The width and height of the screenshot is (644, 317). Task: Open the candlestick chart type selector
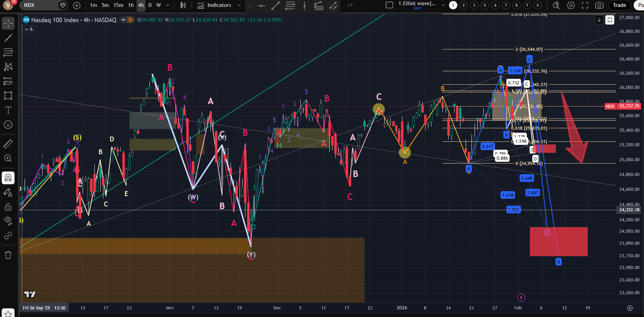pos(183,5)
